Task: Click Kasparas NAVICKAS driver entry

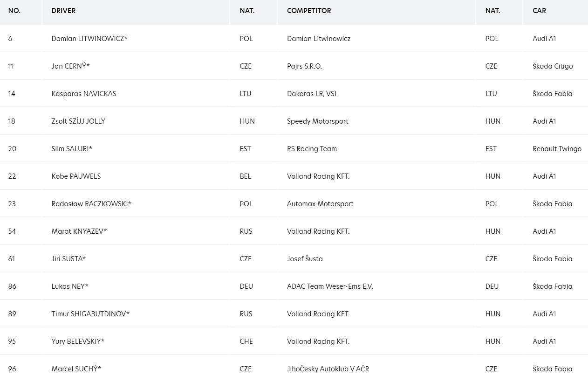Action: [x=84, y=94]
